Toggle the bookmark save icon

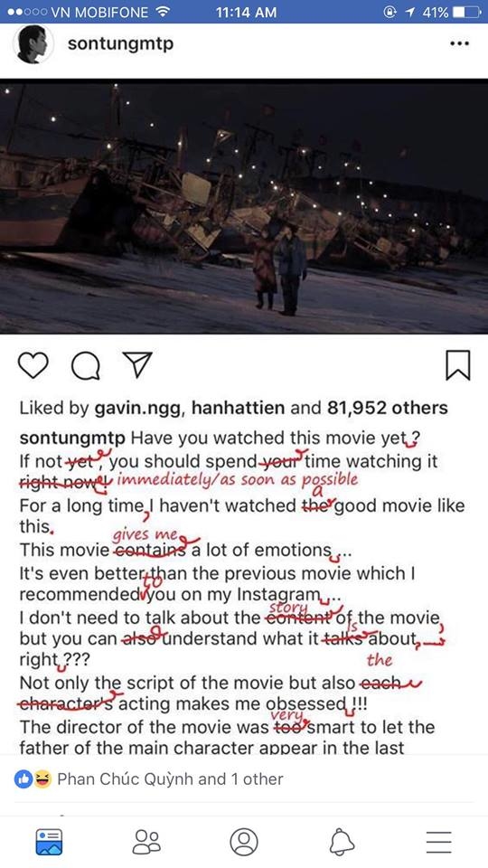457,365
